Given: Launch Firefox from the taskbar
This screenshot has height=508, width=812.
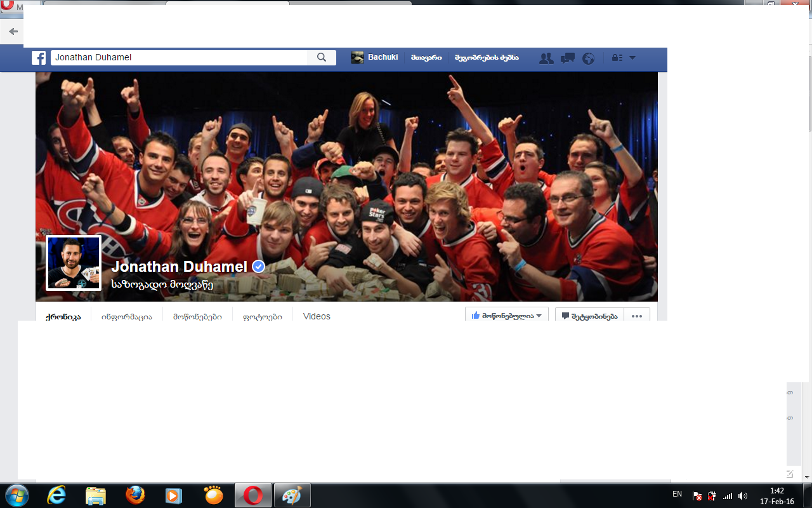Looking at the screenshot, I should tap(135, 495).
